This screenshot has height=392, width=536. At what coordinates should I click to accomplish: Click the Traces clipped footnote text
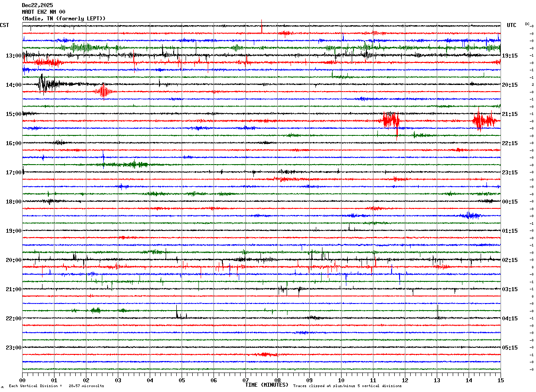click(347, 386)
